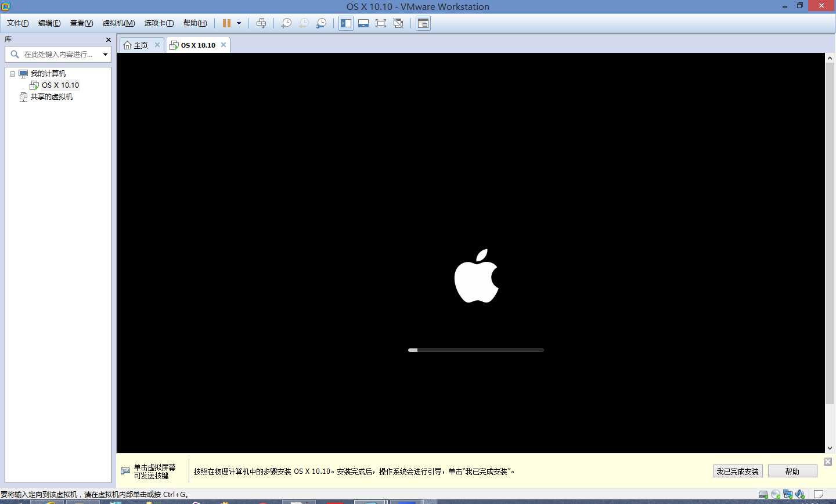Open the 文件(F) menu

[x=17, y=23]
